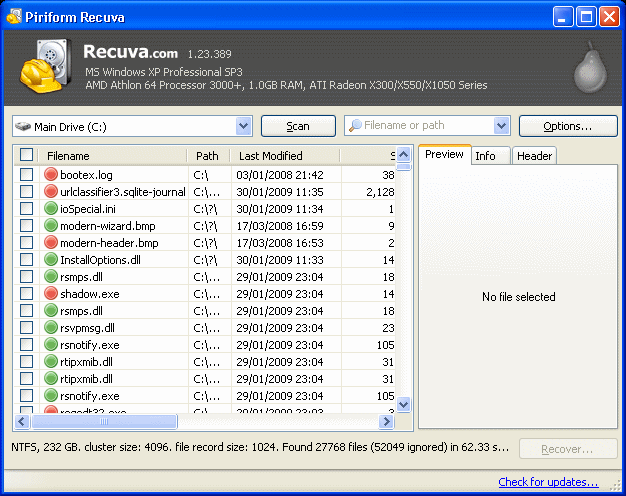The image size is (626, 496).
Task: Open the Filename or path dropdown arrow
Action: (501, 126)
